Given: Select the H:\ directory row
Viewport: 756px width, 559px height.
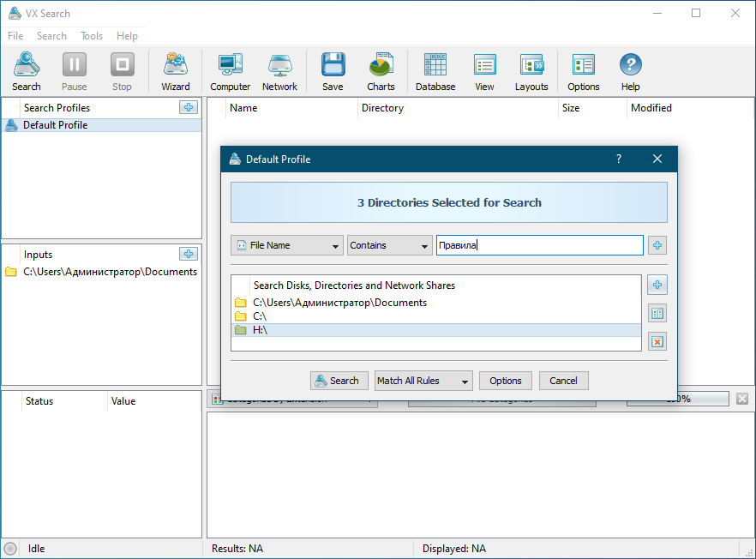Looking at the screenshot, I should (x=435, y=330).
